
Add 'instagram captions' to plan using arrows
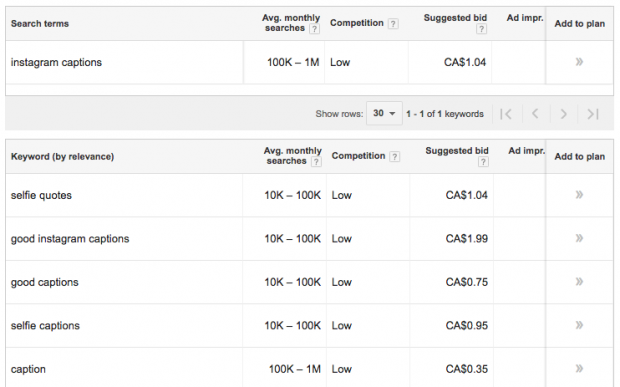[x=579, y=62]
